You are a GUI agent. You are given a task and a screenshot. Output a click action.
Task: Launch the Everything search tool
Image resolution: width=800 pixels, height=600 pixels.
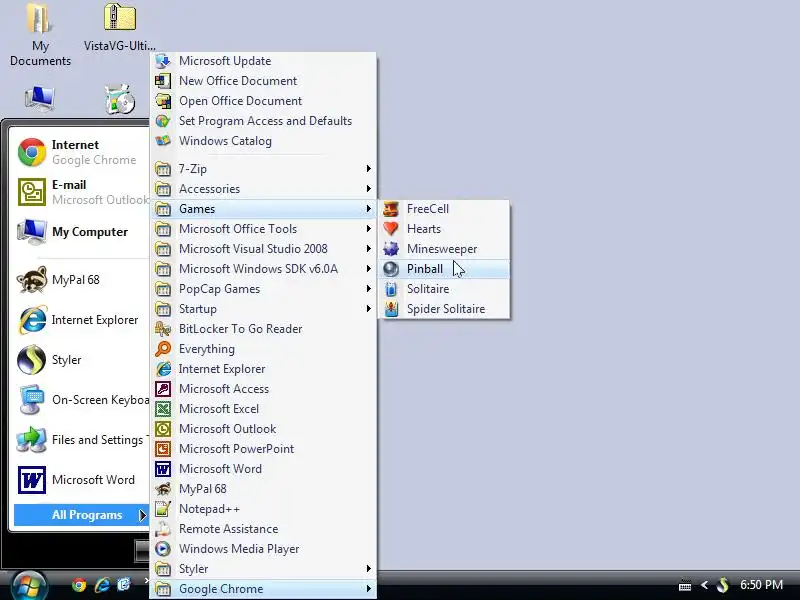tap(264, 349)
